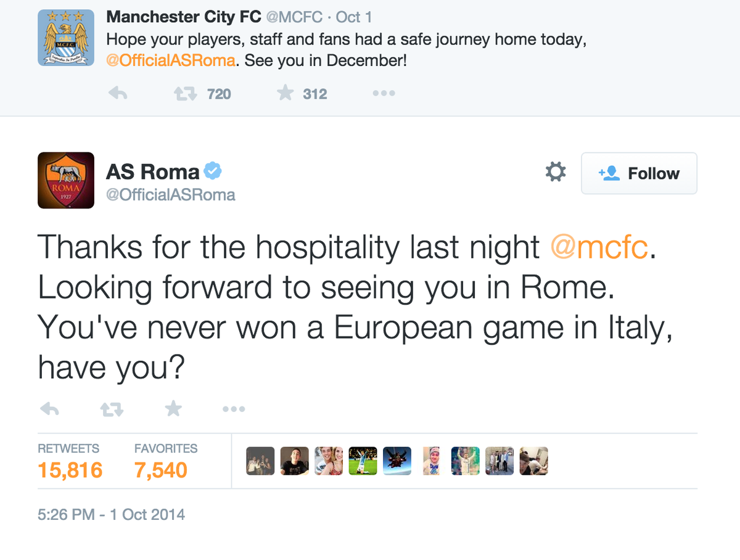Open the gear settings dropdown
The width and height of the screenshot is (740, 560).
[556, 173]
